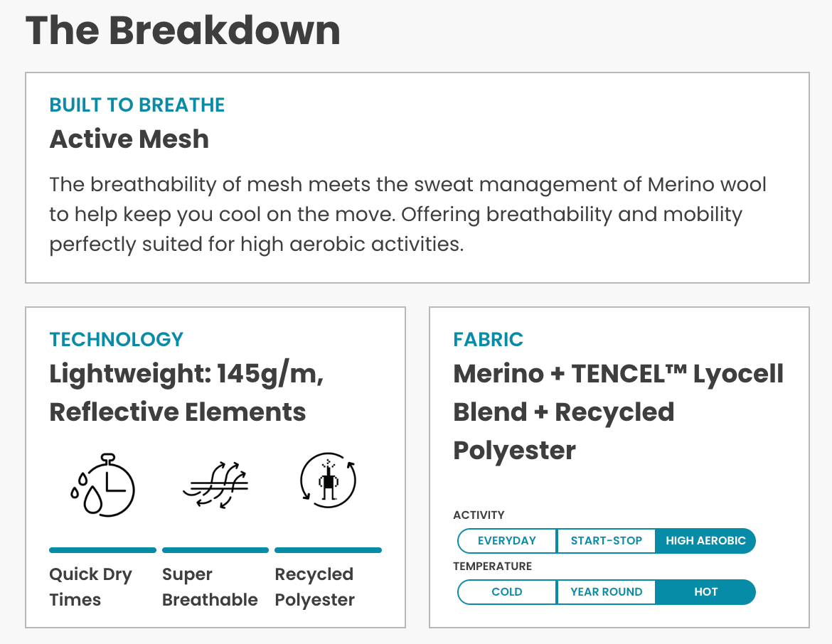This screenshot has width=832, height=644.
Task: Click the TECHNOLOGY section heading
Action: click(116, 340)
